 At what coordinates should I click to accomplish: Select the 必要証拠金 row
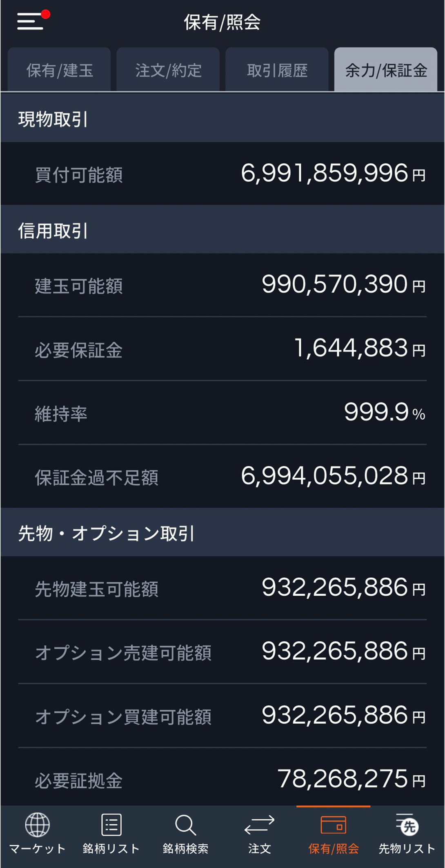click(x=222, y=779)
